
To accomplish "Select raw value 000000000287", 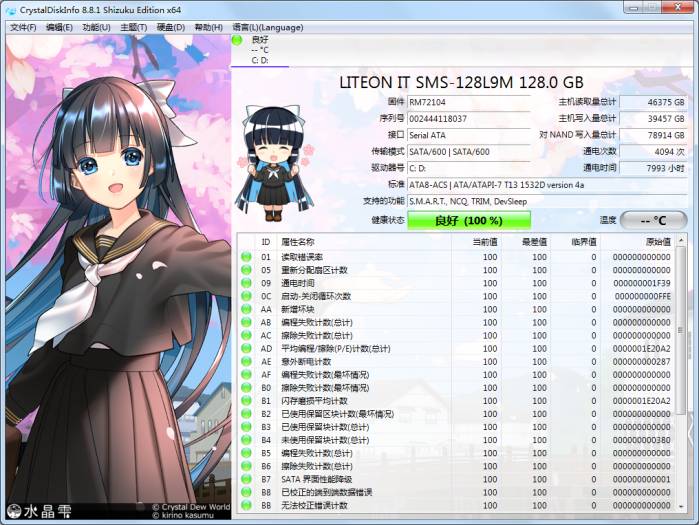I will [641, 361].
